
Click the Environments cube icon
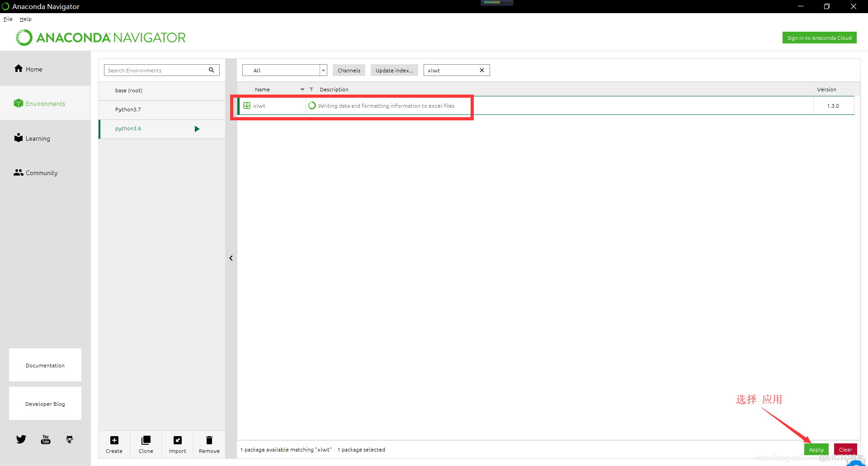19,103
